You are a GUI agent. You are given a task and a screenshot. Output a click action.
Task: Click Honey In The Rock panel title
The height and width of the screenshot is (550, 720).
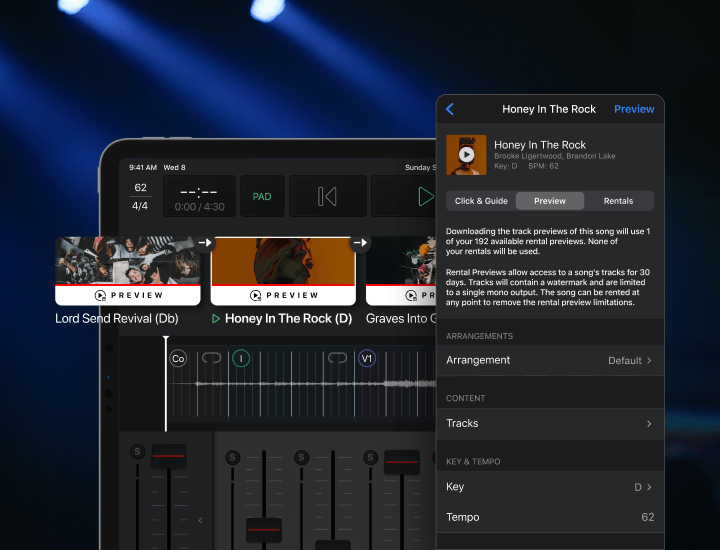pyautogui.click(x=549, y=109)
